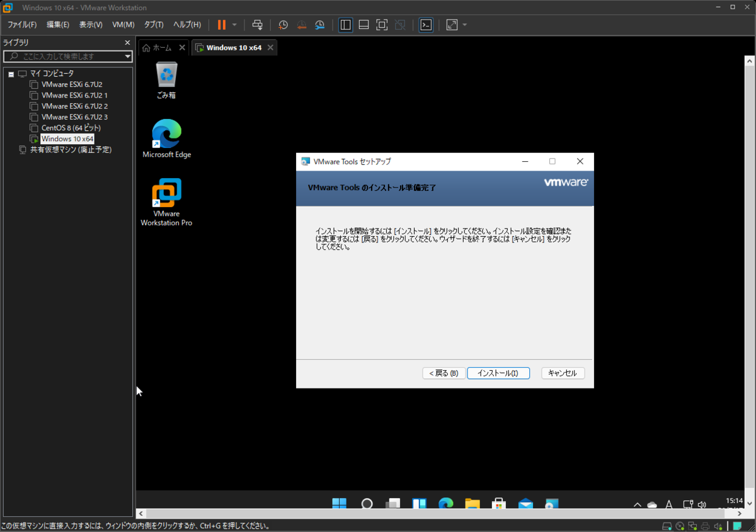The image size is (756, 532).
Task: Open the stretch guest dropdown arrow
Action: click(x=465, y=25)
